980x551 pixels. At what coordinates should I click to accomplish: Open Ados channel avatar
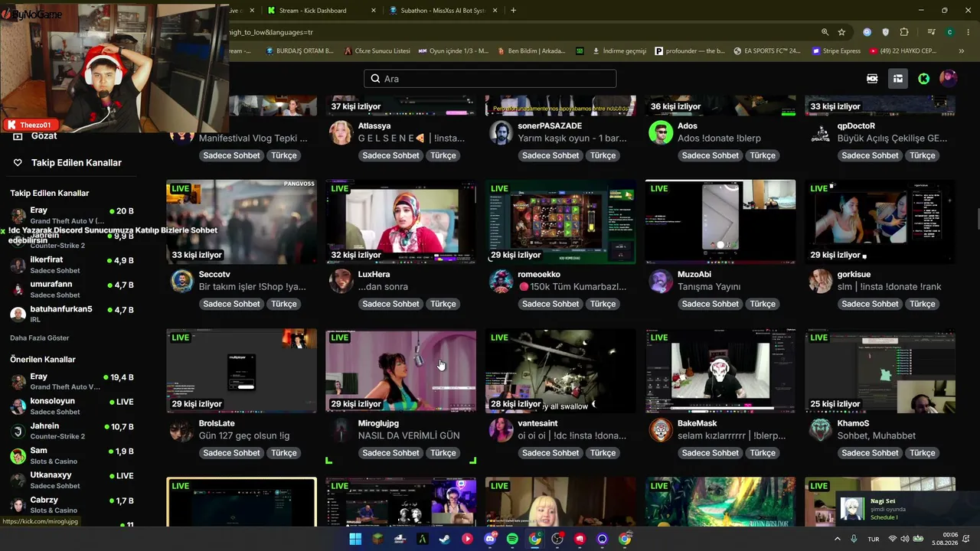point(661,132)
